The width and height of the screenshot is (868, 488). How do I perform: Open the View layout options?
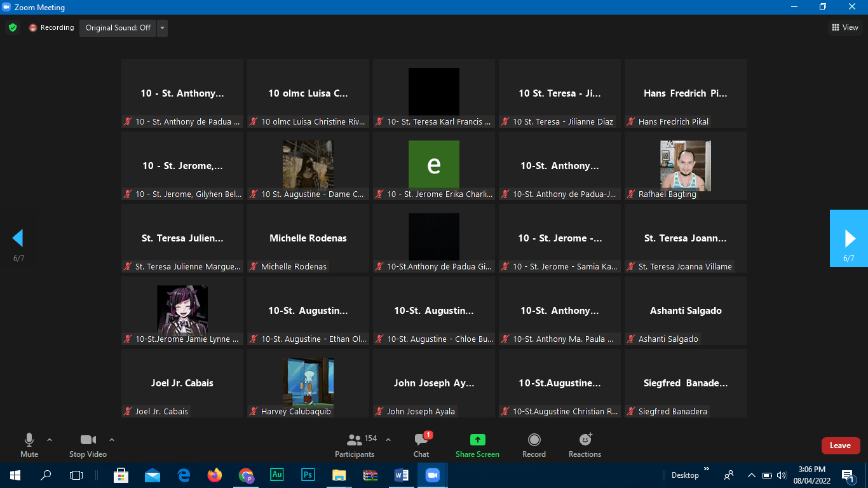tap(844, 27)
